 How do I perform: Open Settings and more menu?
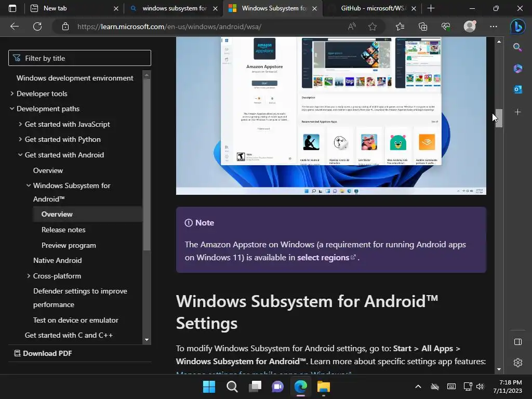pos(494,26)
